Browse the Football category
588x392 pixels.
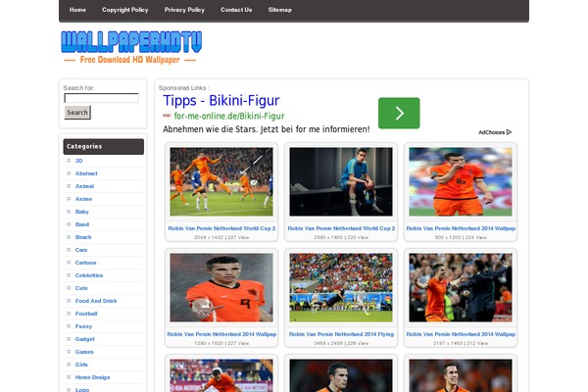click(86, 314)
